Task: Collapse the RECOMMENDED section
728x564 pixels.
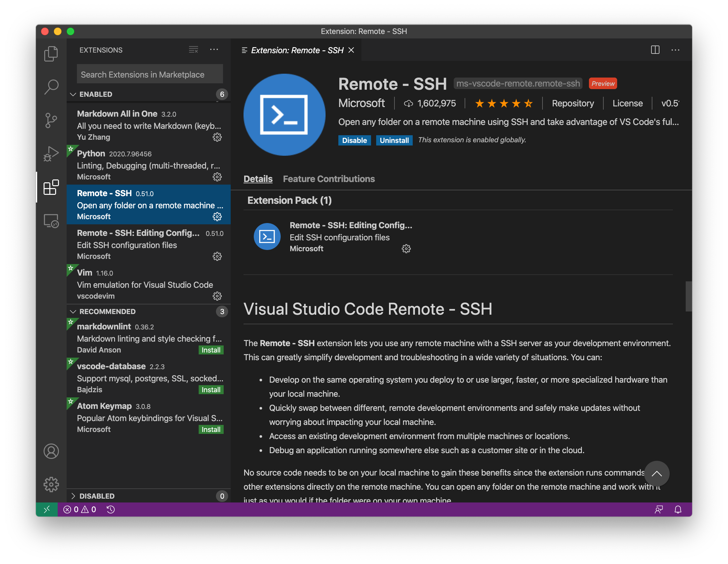Action: [x=107, y=311]
